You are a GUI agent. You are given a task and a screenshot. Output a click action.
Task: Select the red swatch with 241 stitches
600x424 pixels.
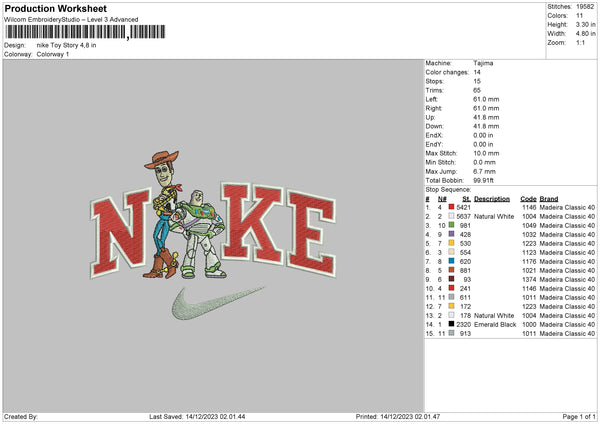coord(452,288)
